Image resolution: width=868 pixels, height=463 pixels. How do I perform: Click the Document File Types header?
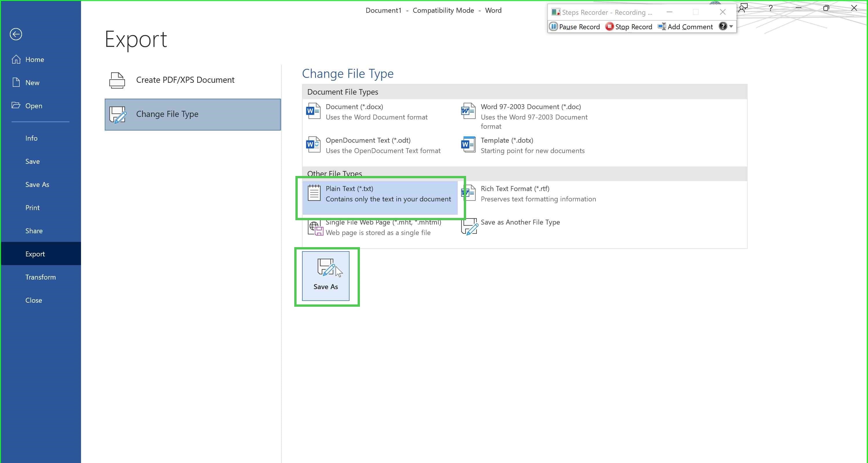pyautogui.click(x=525, y=92)
